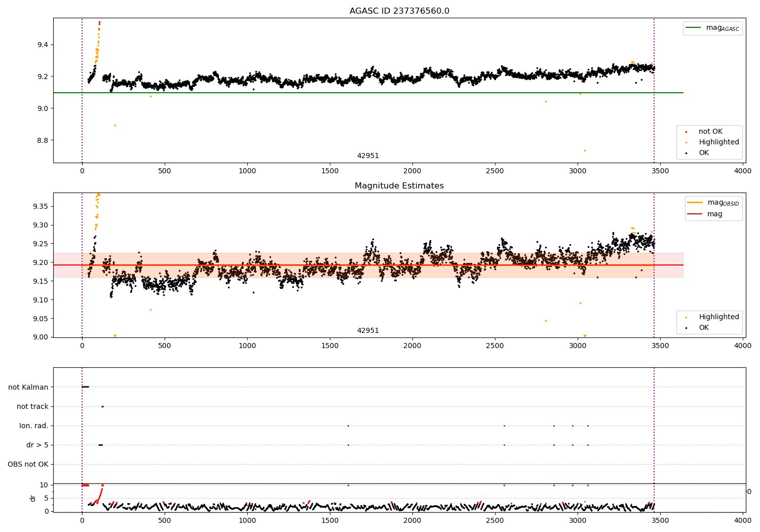Screen dimensions: 760x532
Task: Select the "OBS not OK" row label
Action: [28, 464]
